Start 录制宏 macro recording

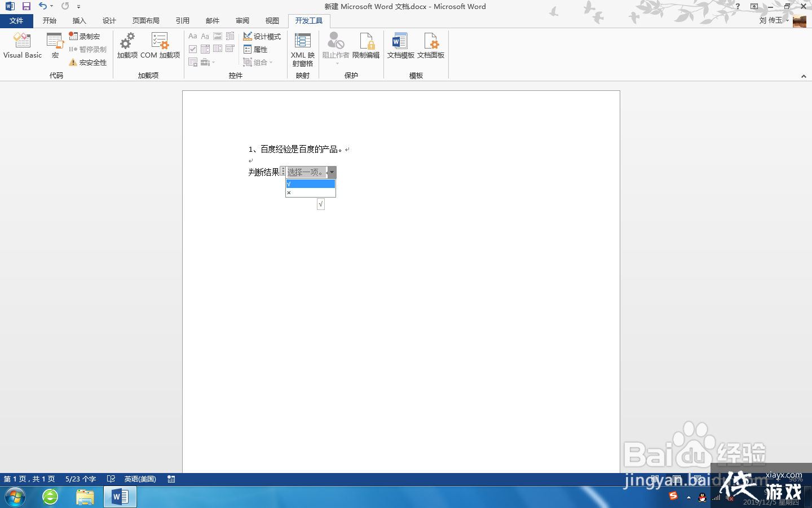coord(85,36)
